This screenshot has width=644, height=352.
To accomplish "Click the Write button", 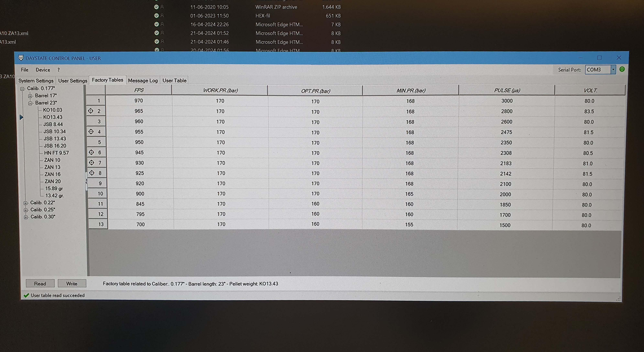I will [x=72, y=284].
